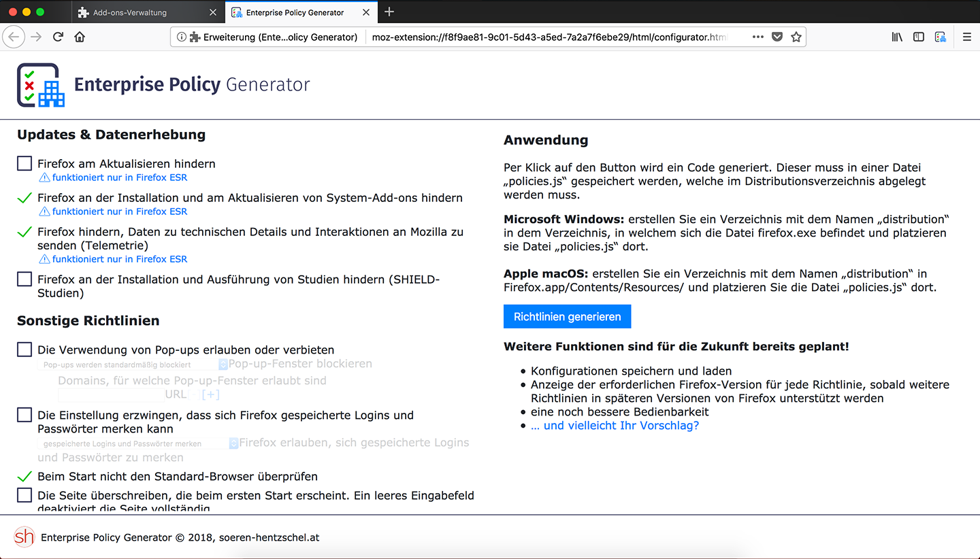Check the 'Die Seite überschreiben' first-start policy
This screenshot has width=980, height=559.
point(24,495)
